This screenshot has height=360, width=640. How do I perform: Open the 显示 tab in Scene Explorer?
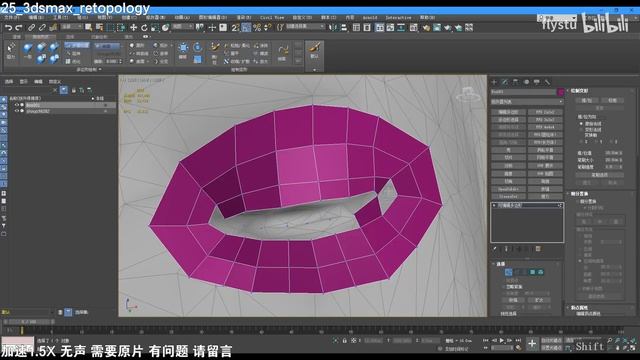[24, 82]
